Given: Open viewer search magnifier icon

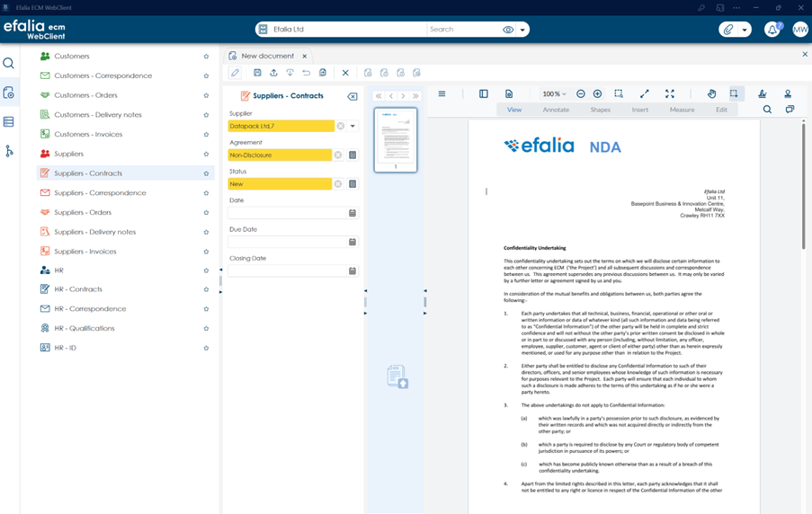Looking at the screenshot, I should [767, 110].
